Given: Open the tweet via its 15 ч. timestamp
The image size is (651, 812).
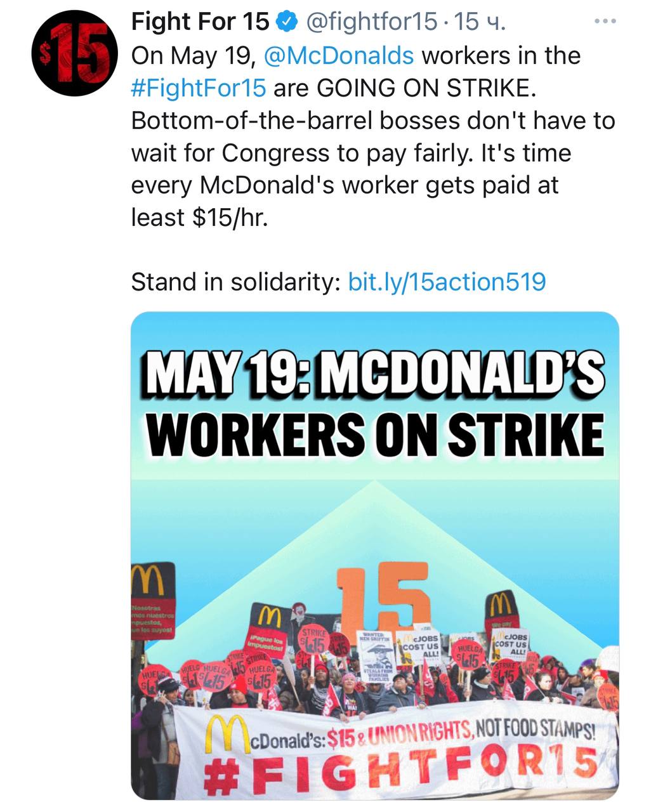Looking at the screenshot, I should [x=480, y=23].
